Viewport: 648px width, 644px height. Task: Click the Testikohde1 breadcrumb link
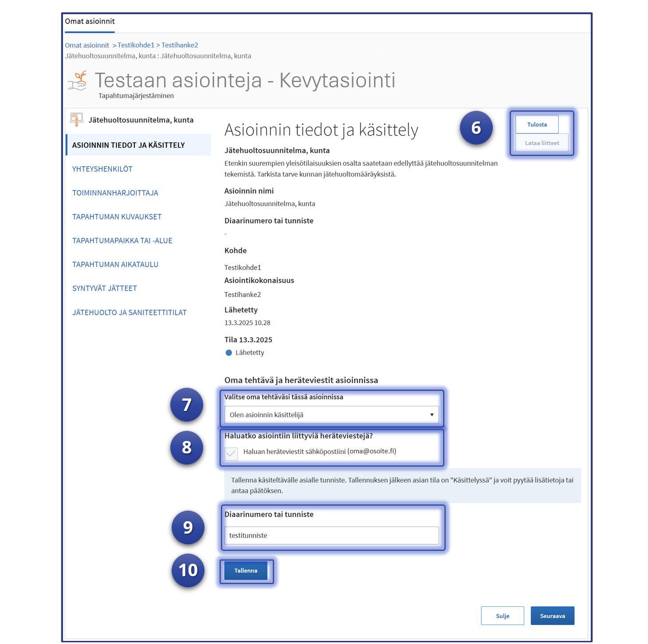(x=136, y=45)
